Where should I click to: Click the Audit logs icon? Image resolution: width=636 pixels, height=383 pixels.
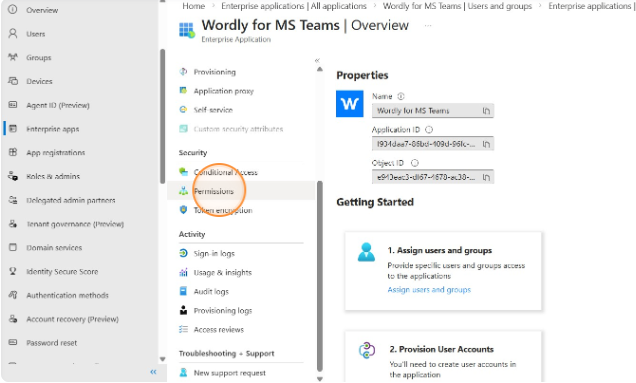[183, 291]
